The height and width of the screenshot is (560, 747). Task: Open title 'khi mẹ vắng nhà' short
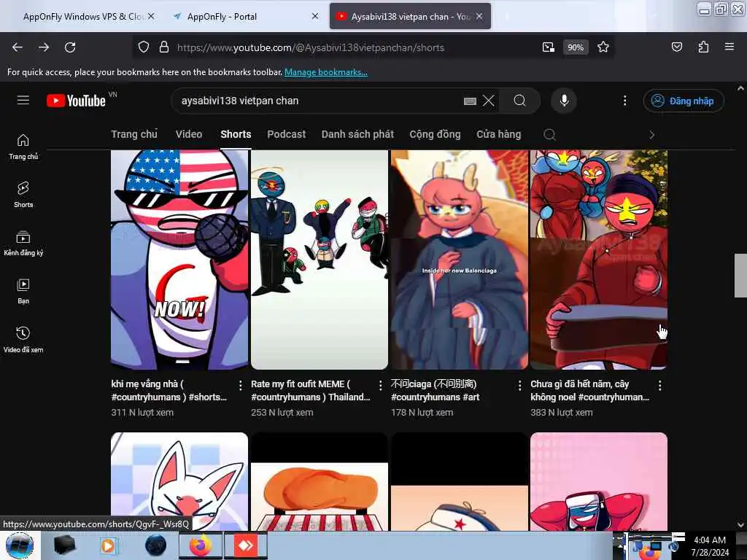(169, 391)
